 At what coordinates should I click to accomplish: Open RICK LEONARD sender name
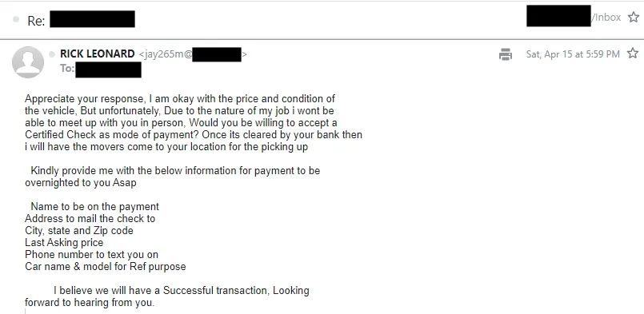pos(98,54)
